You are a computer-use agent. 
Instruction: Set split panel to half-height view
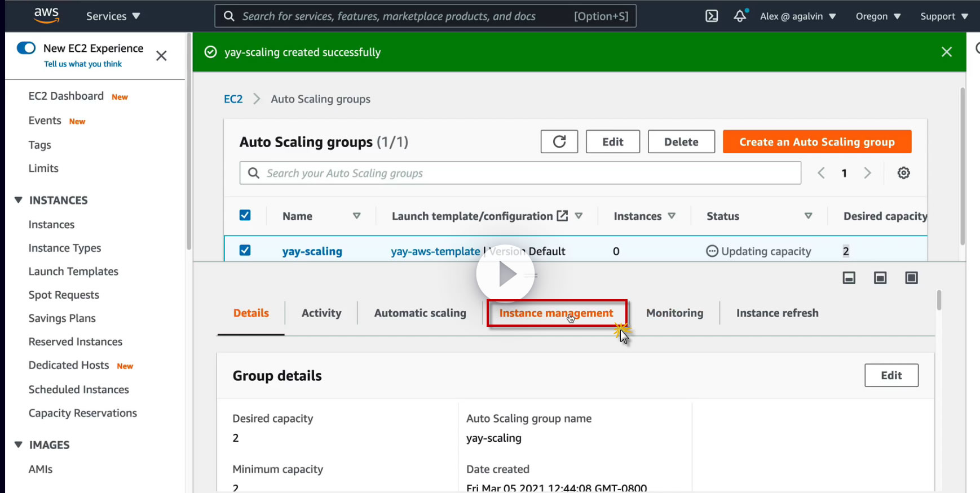click(880, 278)
